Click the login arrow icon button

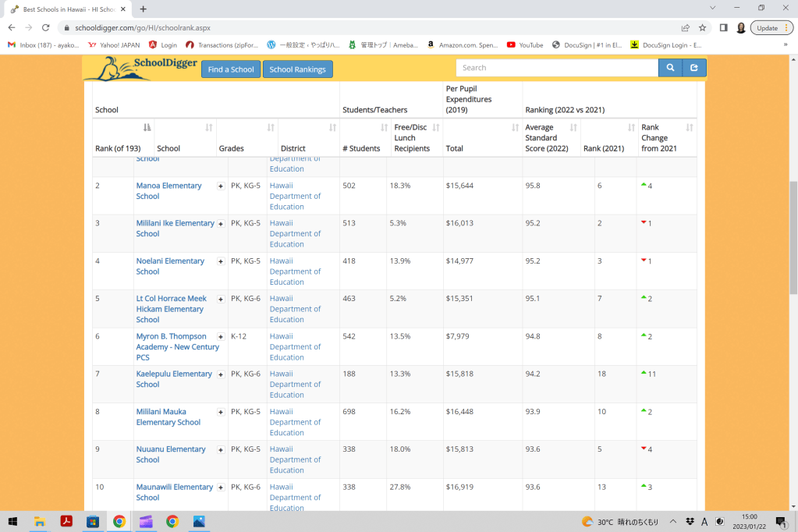[x=693, y=69]
